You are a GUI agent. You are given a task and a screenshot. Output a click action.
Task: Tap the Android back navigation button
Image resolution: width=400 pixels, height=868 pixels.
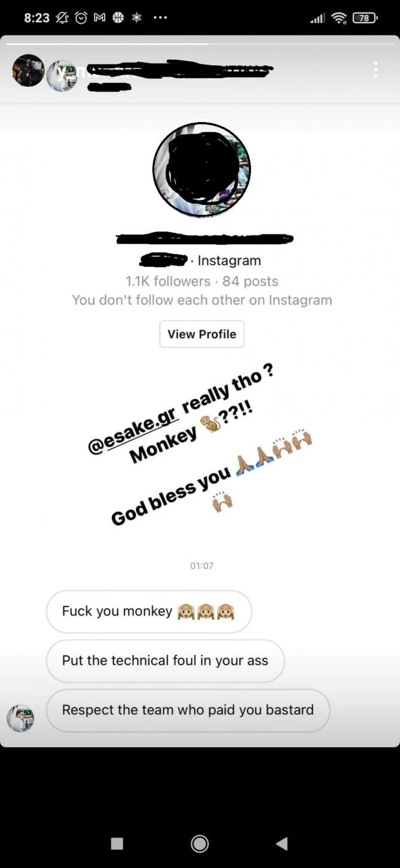(281, 843)
